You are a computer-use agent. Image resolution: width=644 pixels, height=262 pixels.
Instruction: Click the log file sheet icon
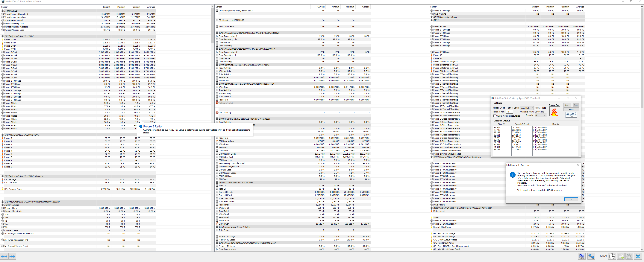[621, 256]
